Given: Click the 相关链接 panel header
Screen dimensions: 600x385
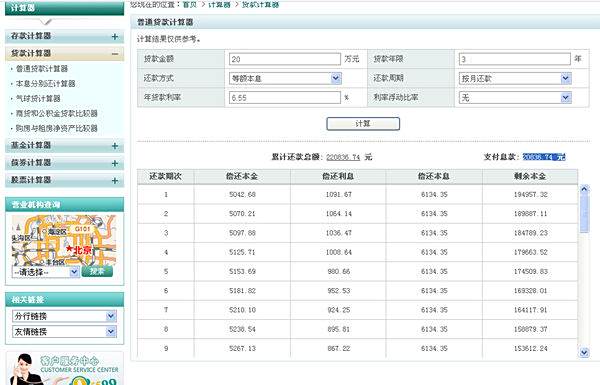Looking at the screenshot, I should (x=64, y=300).
